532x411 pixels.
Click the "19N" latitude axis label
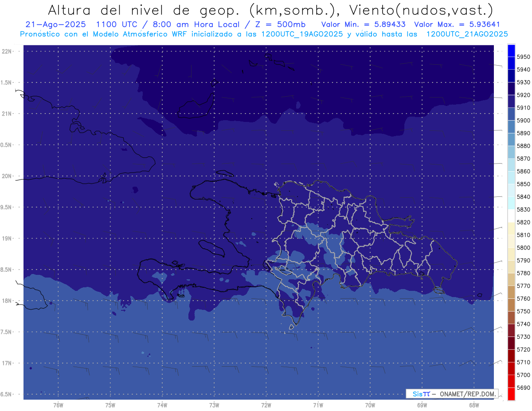point(7,238)
